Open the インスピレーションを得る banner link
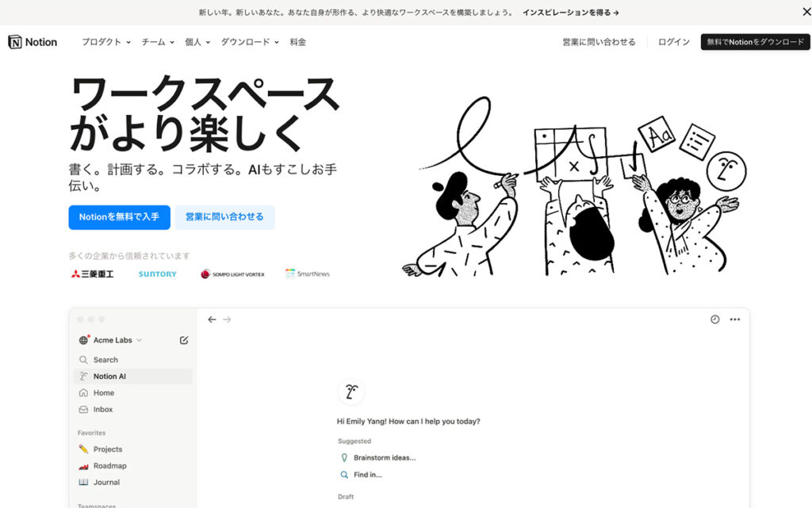Image resolution: width=812 pixels, height=508 pixels. 571,13
